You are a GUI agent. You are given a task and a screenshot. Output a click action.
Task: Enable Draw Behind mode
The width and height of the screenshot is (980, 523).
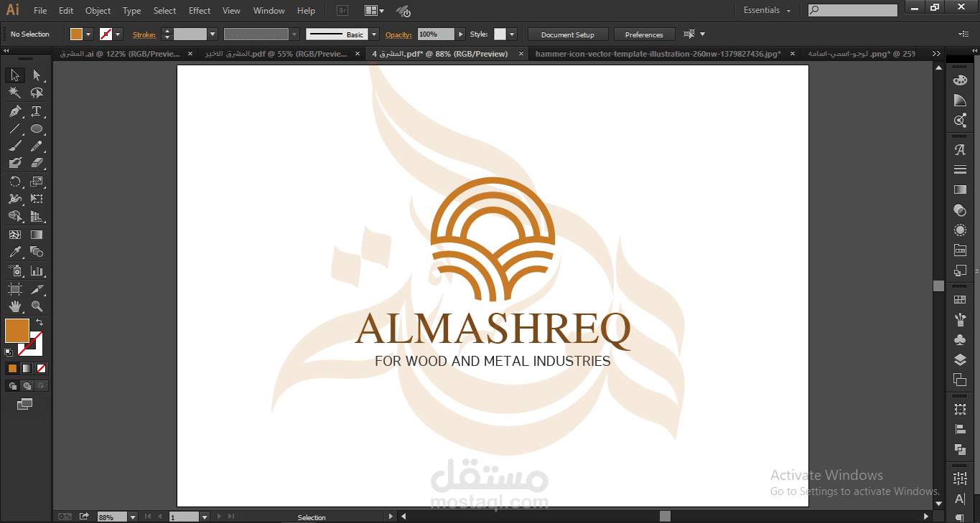pos(27,386)
